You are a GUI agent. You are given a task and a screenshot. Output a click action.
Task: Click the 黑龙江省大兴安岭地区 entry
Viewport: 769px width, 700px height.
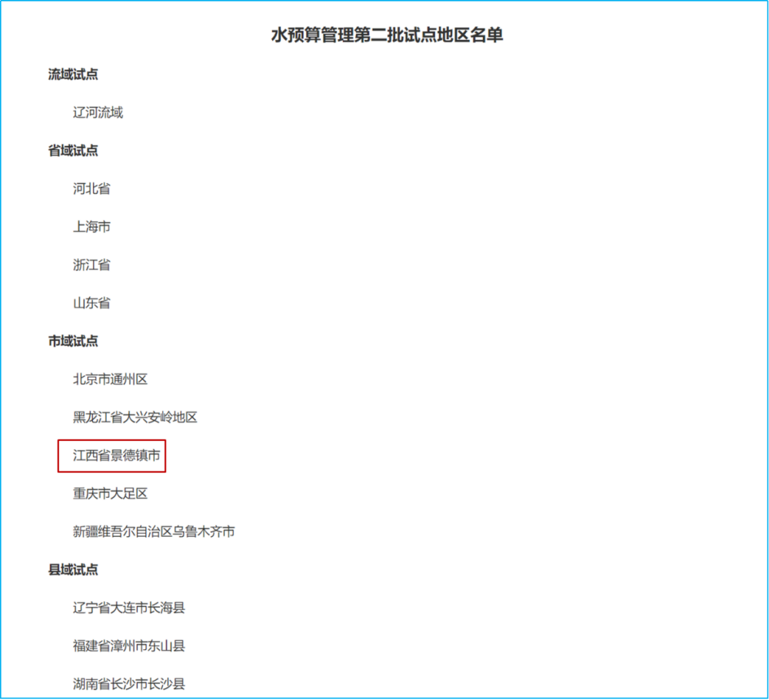coord(134,417)
